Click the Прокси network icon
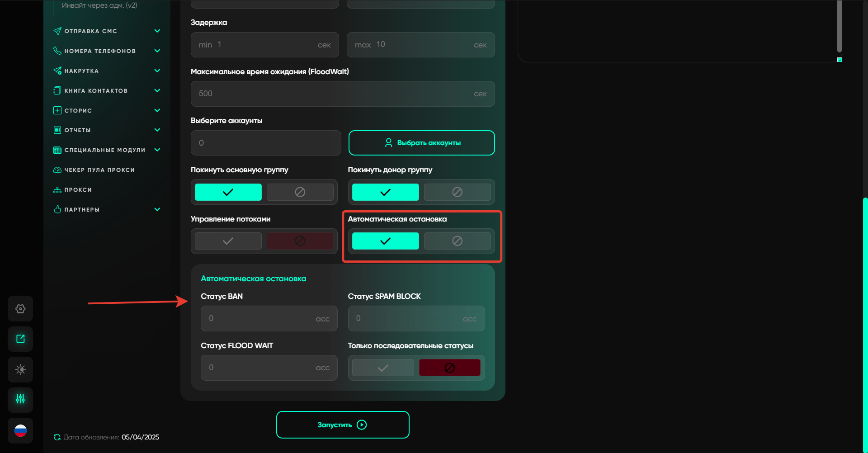This screenshot has height=453, width=868. pos(57,190)
